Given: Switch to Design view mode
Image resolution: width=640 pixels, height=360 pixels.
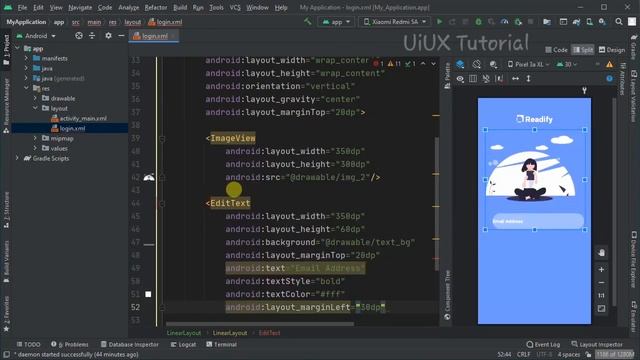Looking at the screenshot, I should pos(611,50).
